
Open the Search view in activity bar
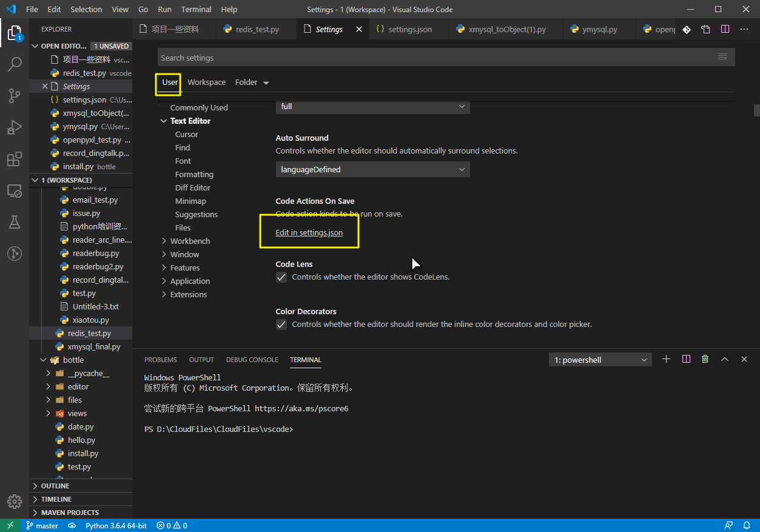point(15,64)
